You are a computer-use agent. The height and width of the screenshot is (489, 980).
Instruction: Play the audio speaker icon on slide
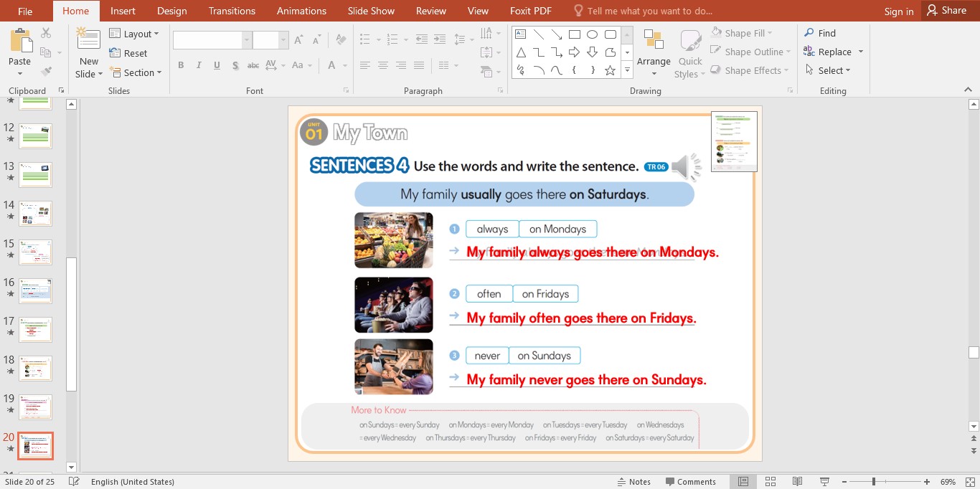pyautogui.click(x=686, y=167)
